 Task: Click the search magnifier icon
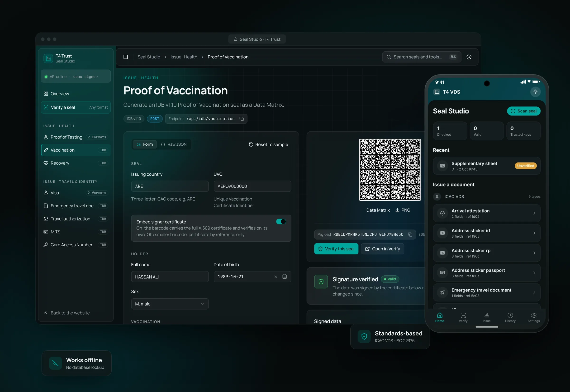389,57
